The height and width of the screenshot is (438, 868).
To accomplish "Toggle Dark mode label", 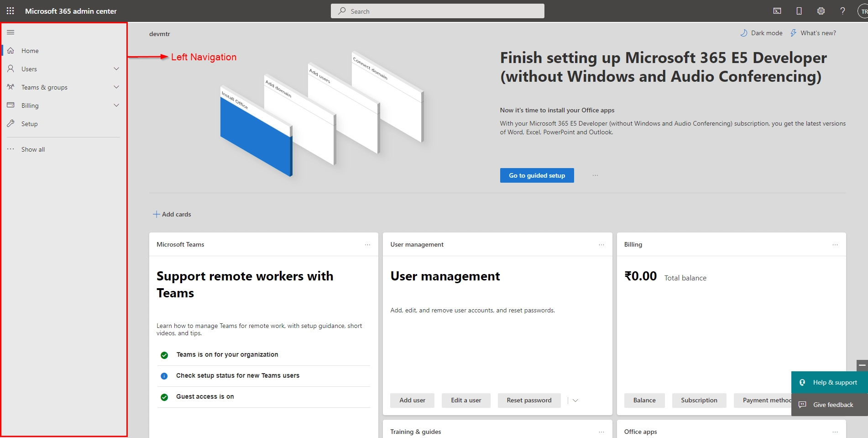I will pyautogui.click(x=767, y=33).
